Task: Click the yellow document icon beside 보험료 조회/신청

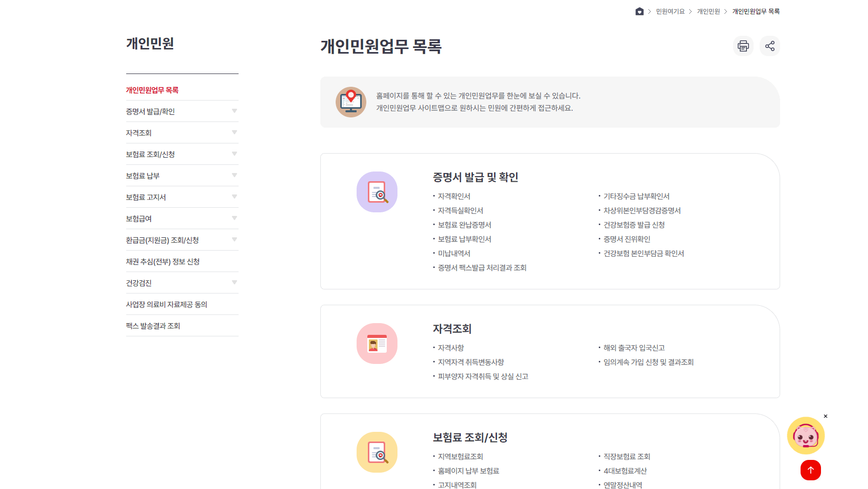Action: point(377,452)
